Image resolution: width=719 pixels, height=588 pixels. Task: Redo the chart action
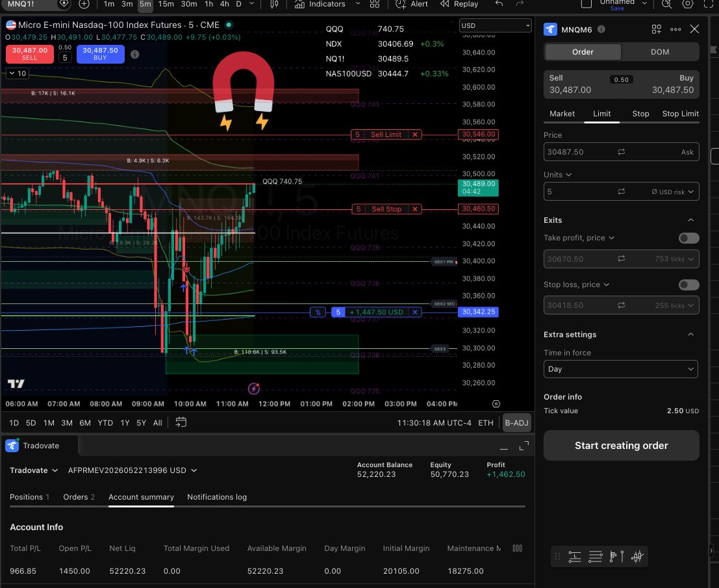(x=520, y=4)
